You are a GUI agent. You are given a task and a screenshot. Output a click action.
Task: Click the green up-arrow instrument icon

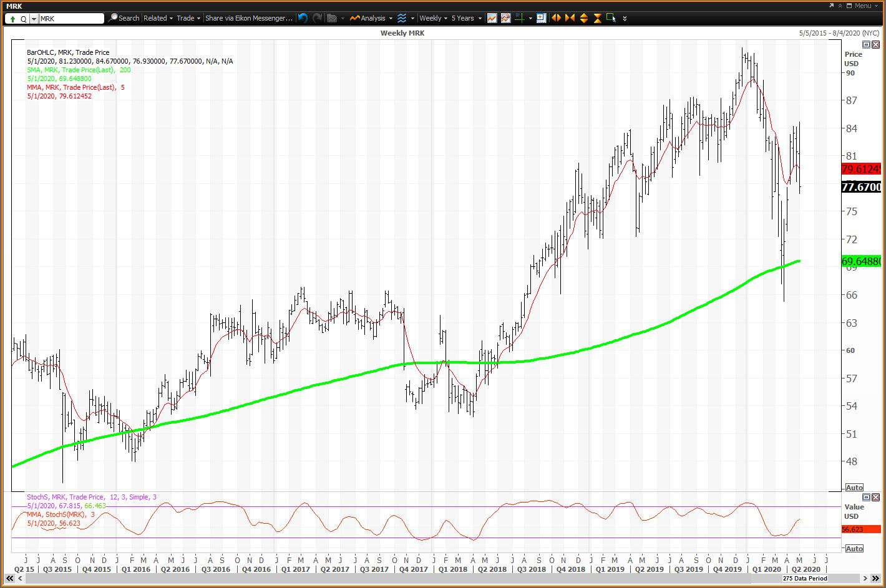click(x=12, y=19)
